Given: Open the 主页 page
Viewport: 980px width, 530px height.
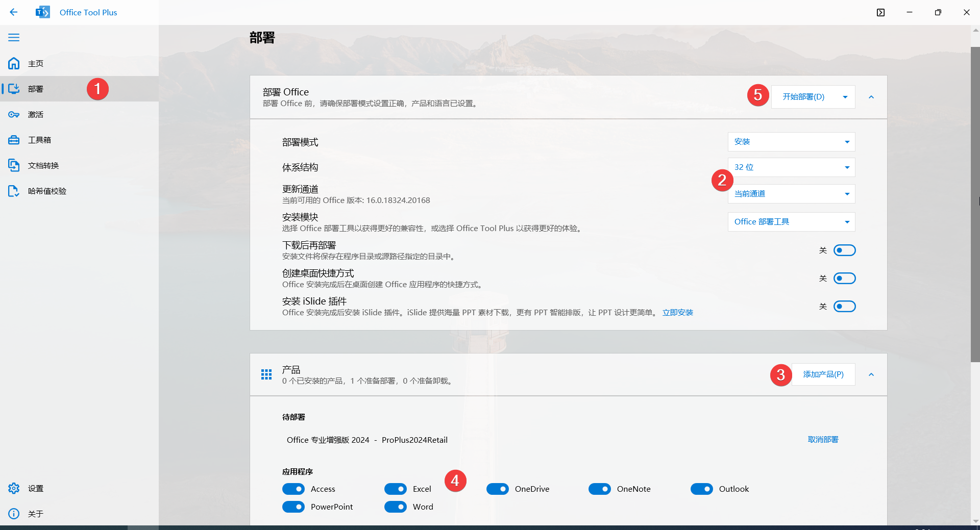Looking at the screenshot, I should pos(79,63).
